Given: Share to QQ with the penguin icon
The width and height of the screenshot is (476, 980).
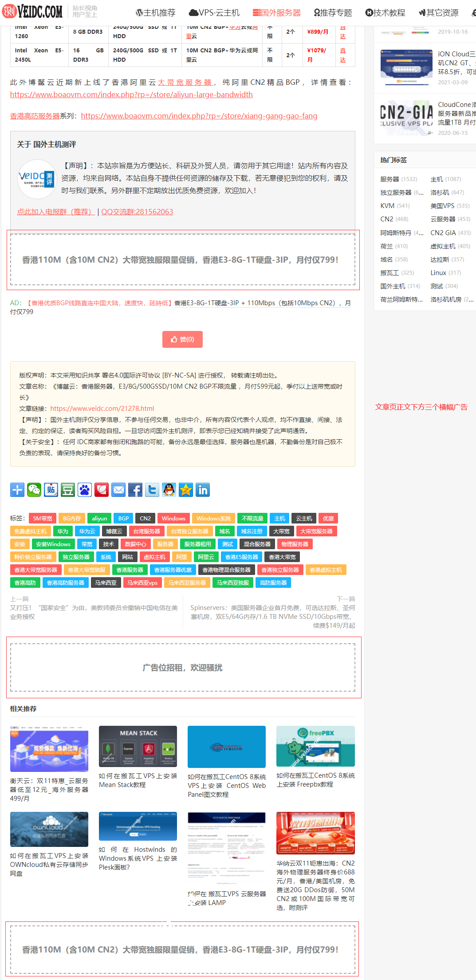Looking at the screenshot, I should (x=169, y=490).
